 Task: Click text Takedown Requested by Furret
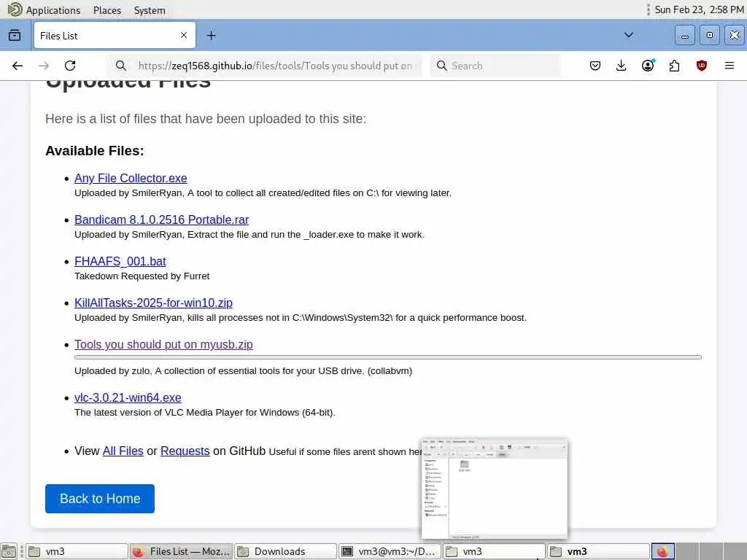click(x=142, y=276)
